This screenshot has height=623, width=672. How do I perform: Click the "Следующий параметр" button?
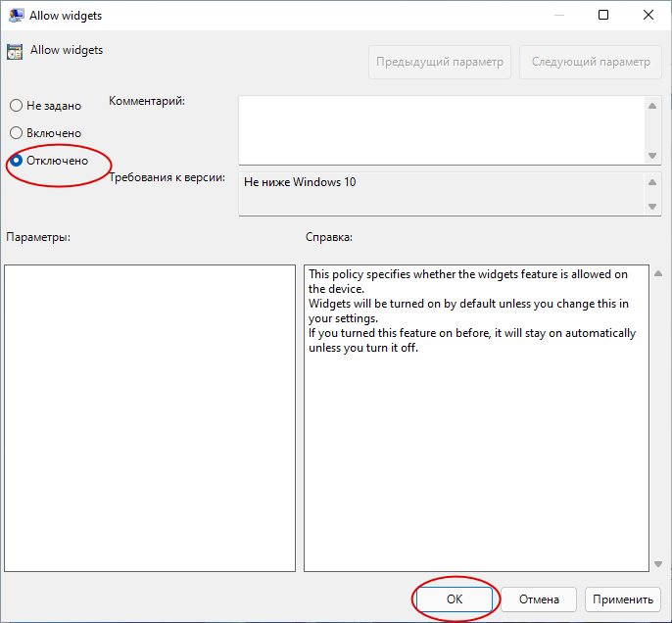(x=591, y=62)
